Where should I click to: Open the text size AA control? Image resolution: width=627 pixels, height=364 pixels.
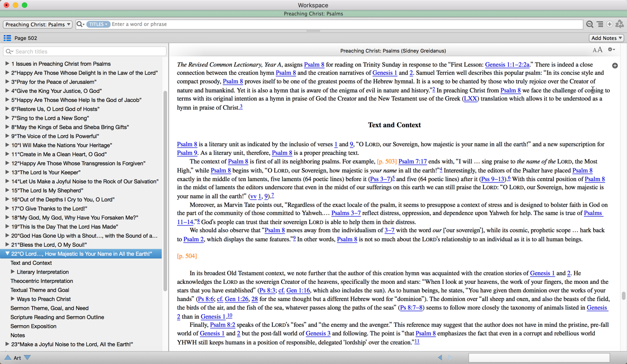(597, 50)
